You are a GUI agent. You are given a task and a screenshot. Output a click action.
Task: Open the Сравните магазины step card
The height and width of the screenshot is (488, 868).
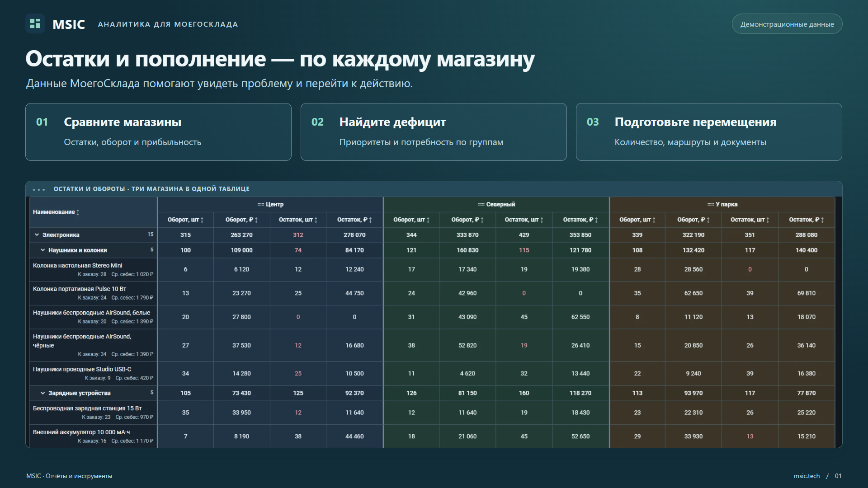(x=158, y=132)
